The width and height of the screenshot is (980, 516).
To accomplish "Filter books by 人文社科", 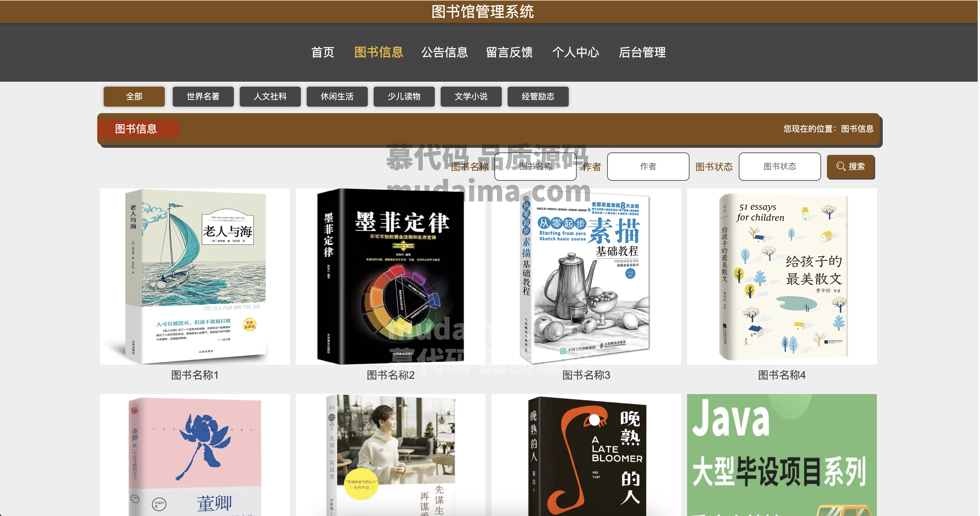I will point(270,97).
